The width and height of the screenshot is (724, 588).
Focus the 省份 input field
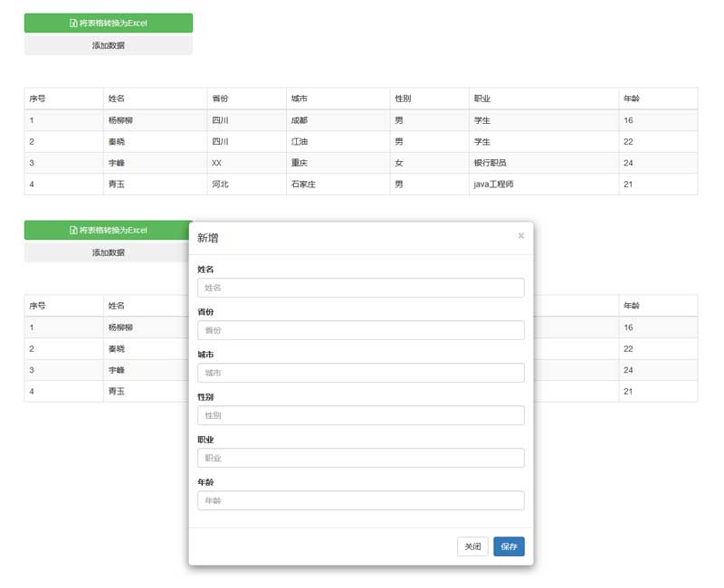click(x=361, y=330)
